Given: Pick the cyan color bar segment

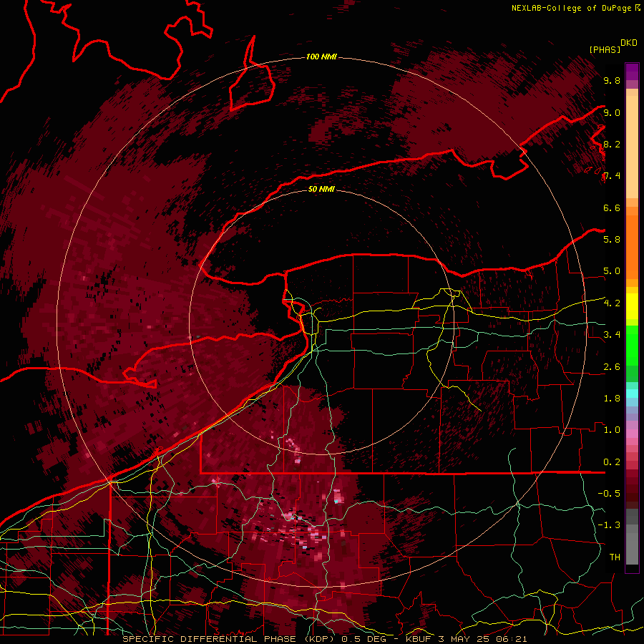Looking at the screenshot, I should [x=632, y=394].
